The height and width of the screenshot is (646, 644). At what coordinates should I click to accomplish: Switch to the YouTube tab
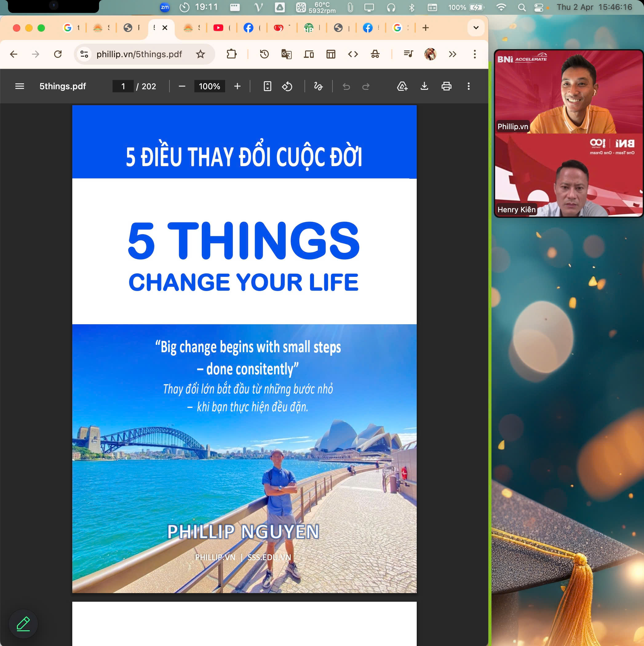coord(218,28)
